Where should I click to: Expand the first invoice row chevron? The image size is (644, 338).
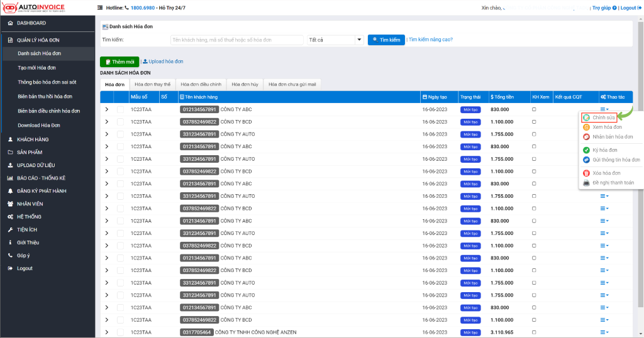click(x=106, y=109)
